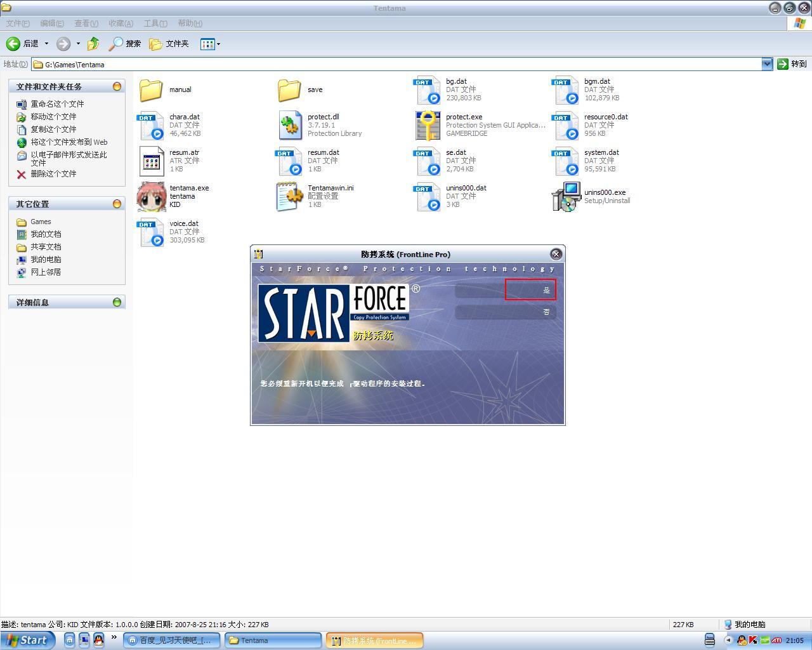Image resolution: width=812 pixels, height=650 pixels.
Task: Collapse the 其它位置 panel
Action: pyautogui.click(x=117, y=204)
